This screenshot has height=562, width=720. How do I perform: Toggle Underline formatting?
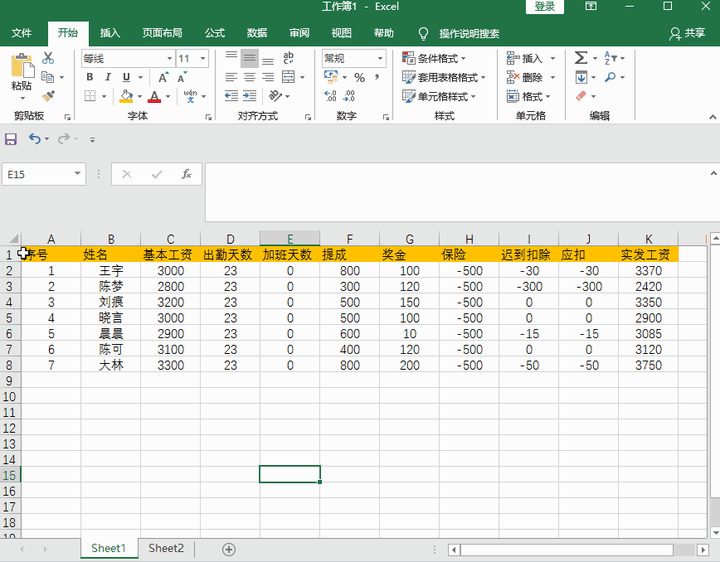[126, 78]
